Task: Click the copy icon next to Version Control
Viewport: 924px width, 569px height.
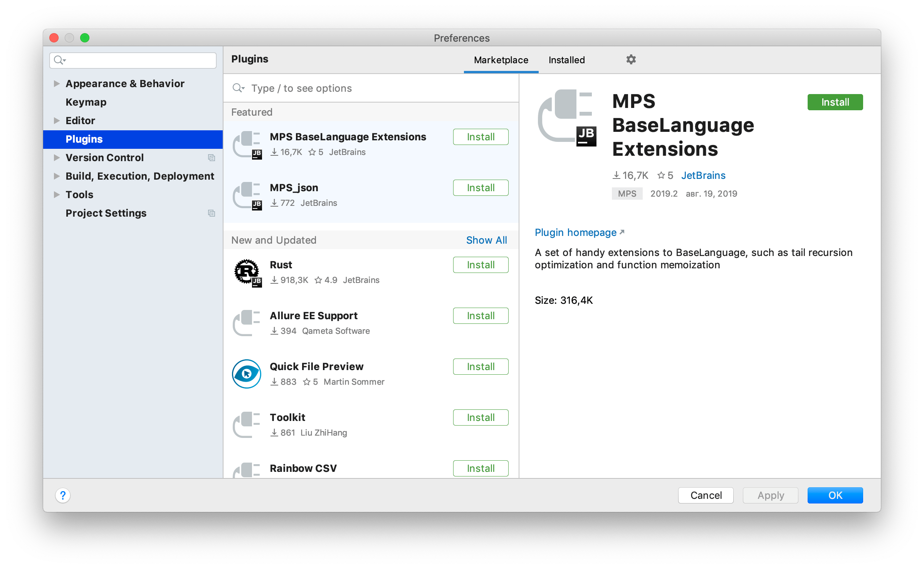Action: [211, 158]
